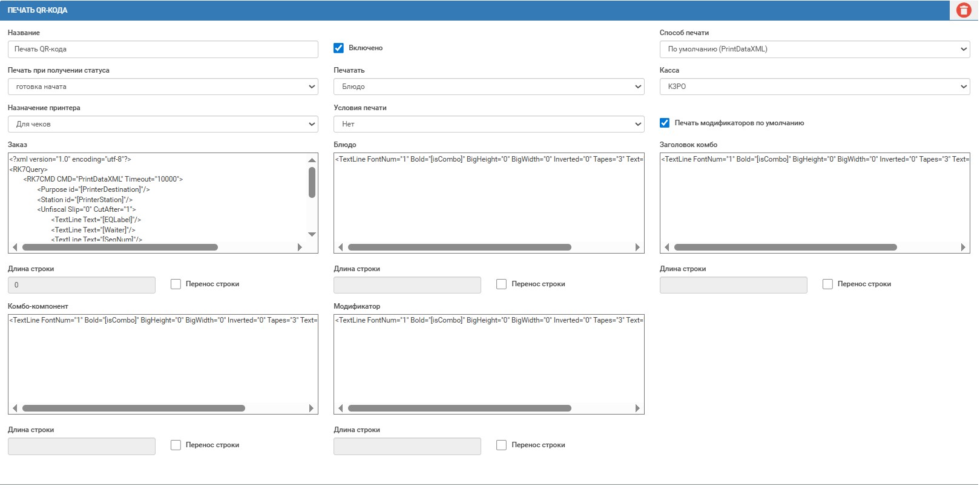980x489 pixels.
Task: Expand the Касса dropdown
Action: click(x=814, y=87)
